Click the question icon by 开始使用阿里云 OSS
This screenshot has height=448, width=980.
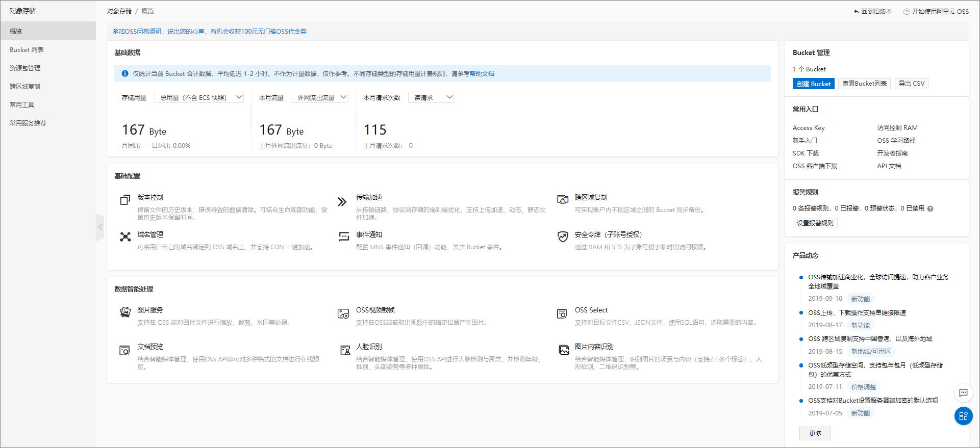click(x=907, y=12)
